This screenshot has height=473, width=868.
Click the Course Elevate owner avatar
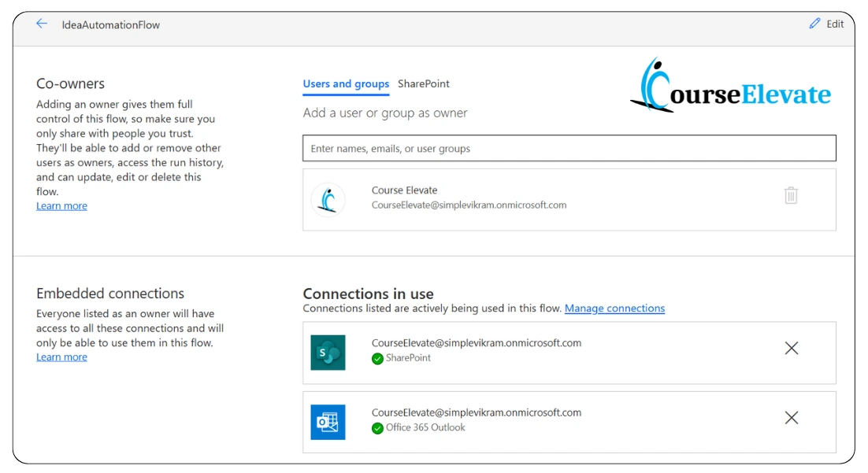[328, 199]
